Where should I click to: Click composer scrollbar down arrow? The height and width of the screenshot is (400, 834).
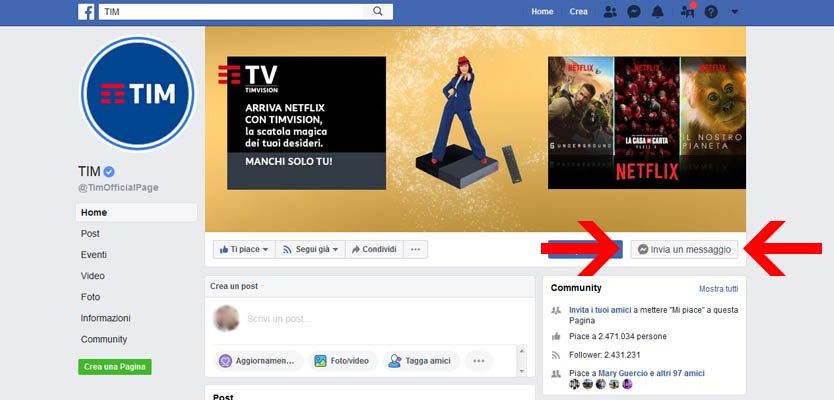(522, 371)
